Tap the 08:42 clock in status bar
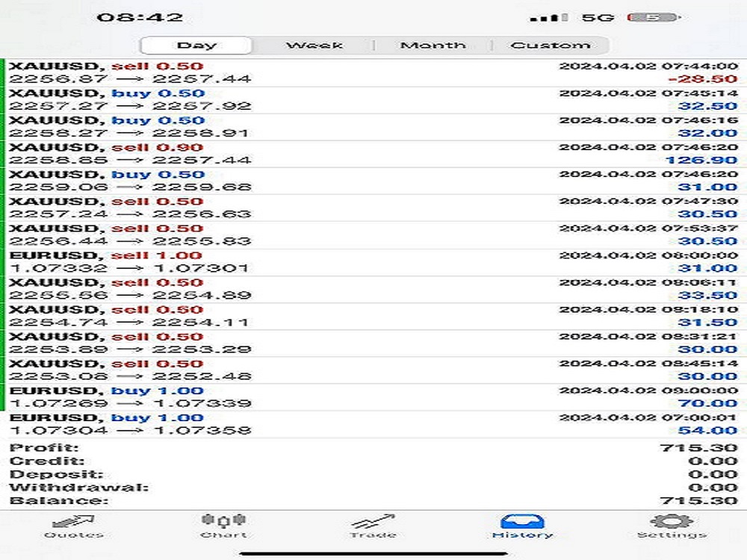 [x=140, y=18]
